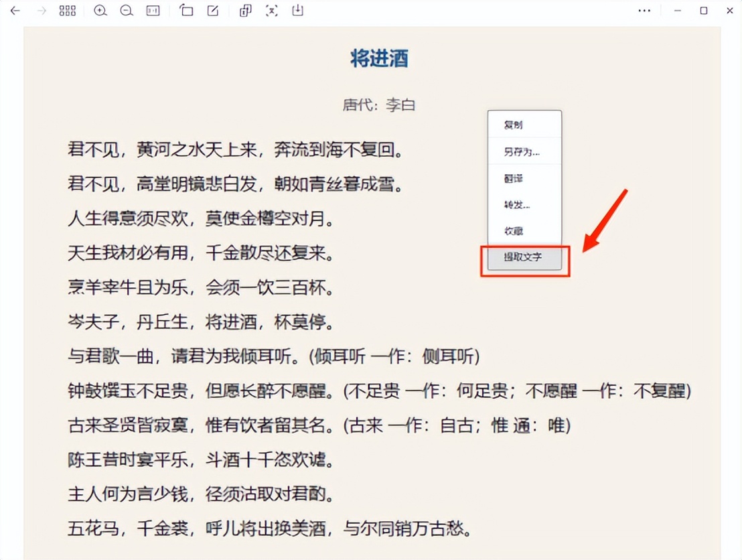This screenshot has width=742, height=560.
Task: Open the more options (…) menu
Action: coord(644,11)
